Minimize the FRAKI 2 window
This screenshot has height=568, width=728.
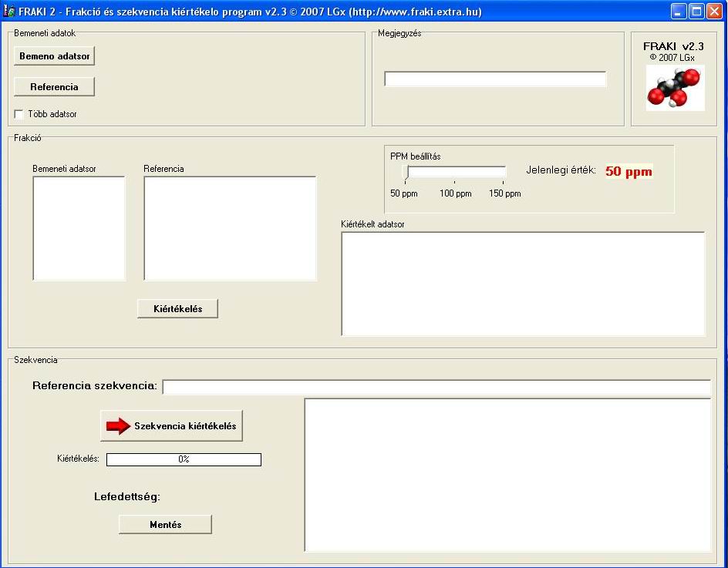point(678,12)
